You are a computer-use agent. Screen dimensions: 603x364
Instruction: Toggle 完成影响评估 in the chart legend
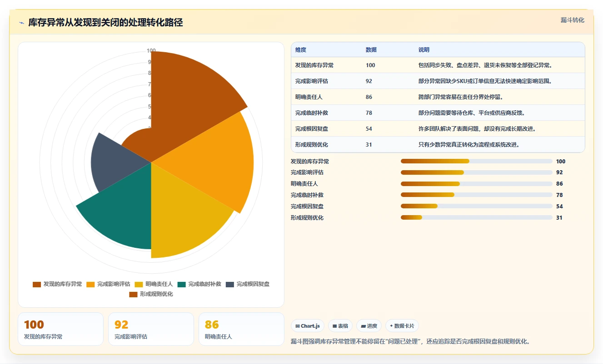pos(107,284)
